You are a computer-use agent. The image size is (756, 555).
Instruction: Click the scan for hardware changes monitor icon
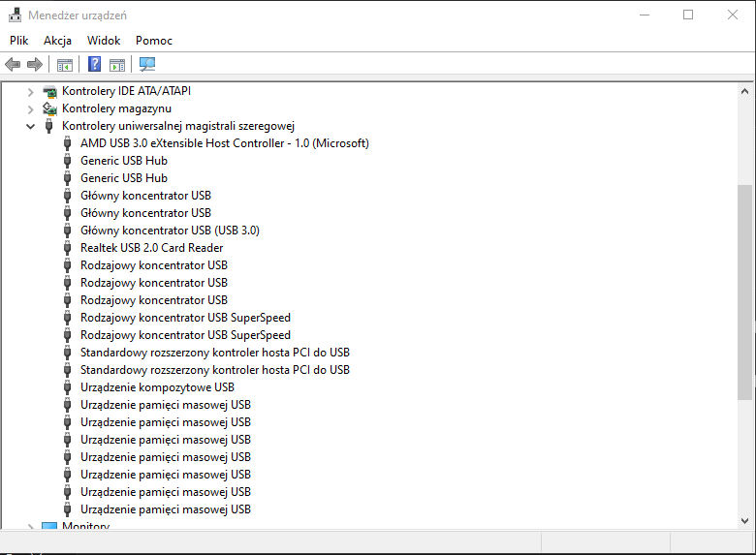click(147, 64)
